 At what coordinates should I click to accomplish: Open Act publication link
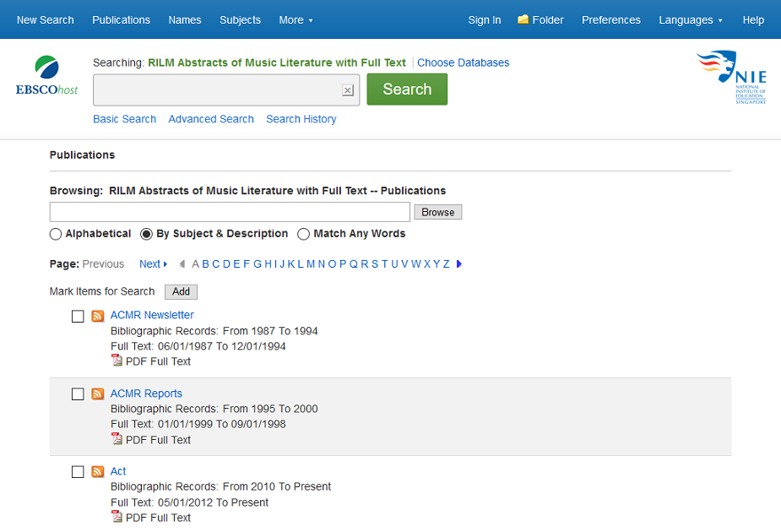pos(118,471)
